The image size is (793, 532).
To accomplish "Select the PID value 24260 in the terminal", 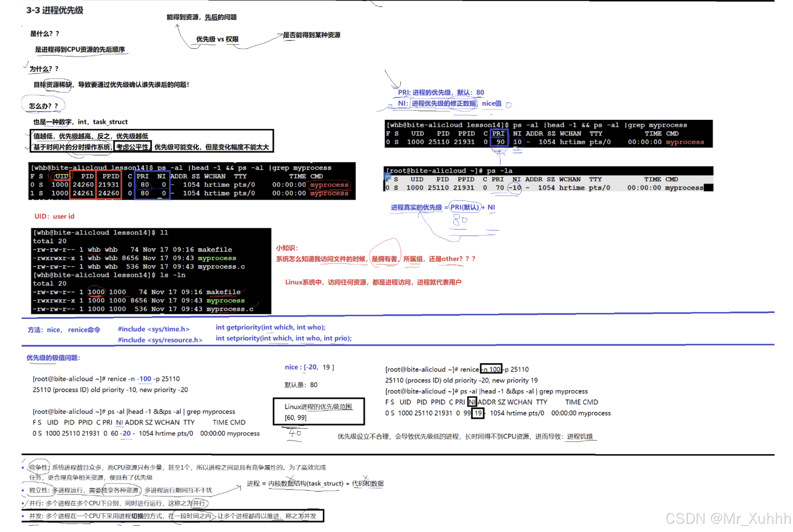I will [83, 185].
